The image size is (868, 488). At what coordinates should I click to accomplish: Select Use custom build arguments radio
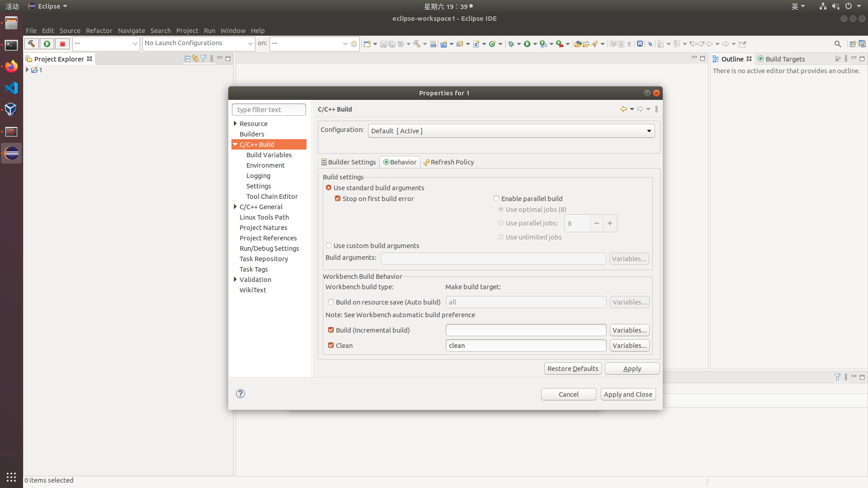click(329, 245)
